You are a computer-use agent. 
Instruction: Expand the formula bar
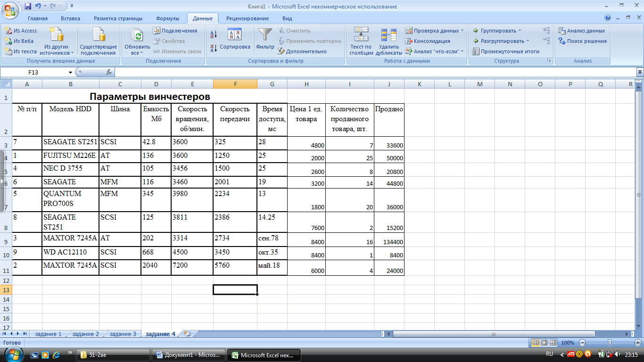coord(640,72)
